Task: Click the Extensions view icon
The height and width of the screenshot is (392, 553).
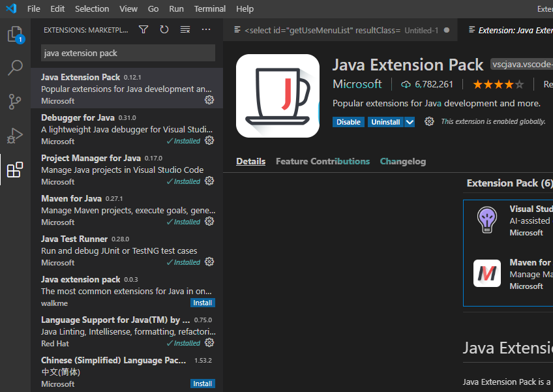Action: tap(15, 170)
